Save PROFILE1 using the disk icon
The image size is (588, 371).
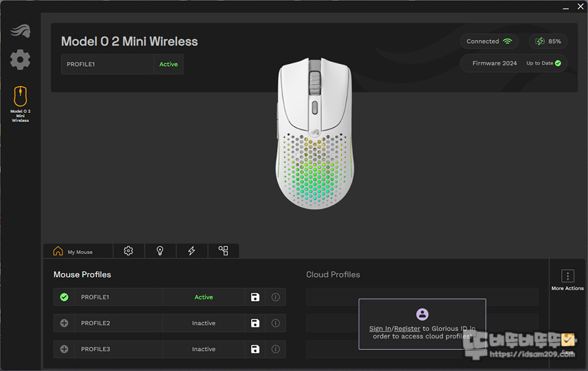click(x=255, y=297)
